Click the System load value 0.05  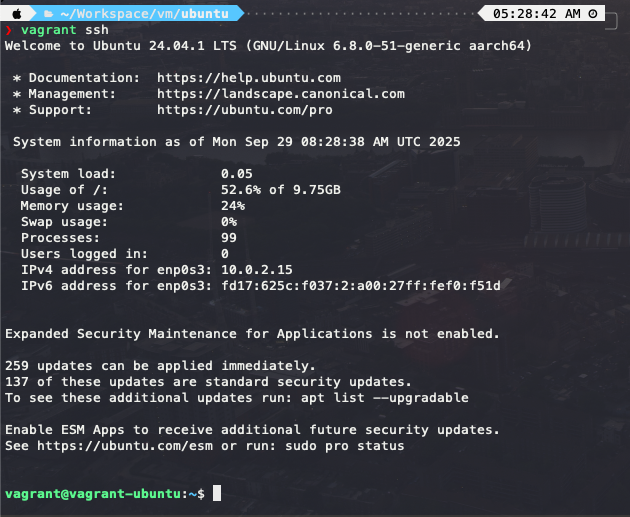(237, 174)
